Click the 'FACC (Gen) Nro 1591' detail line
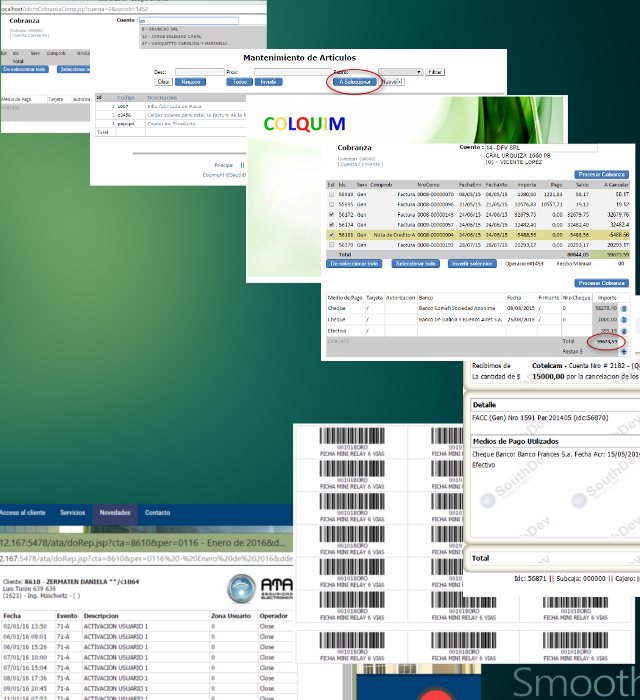The height and width of the screenshot is (700, 640). click(x=540, y=418)
